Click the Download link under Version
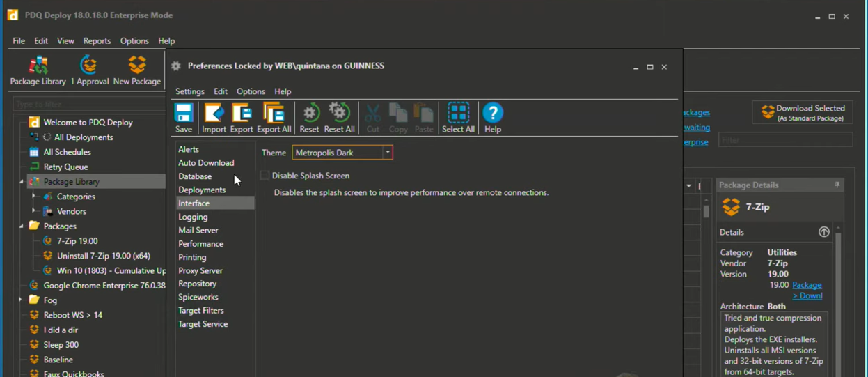The image size is (868, 377). coord(807,295)
